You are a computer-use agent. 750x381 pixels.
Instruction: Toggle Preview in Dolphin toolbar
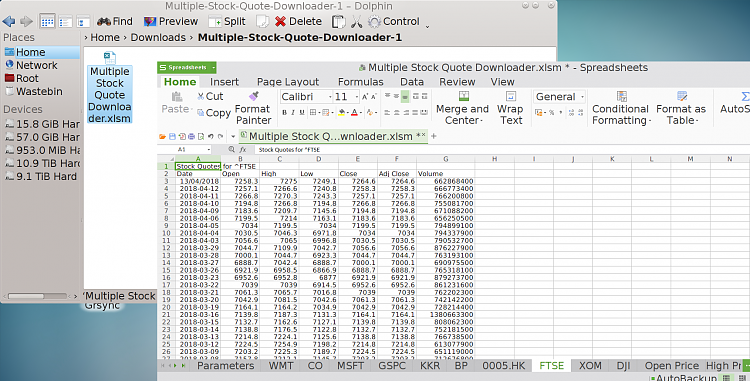point(171,22)
